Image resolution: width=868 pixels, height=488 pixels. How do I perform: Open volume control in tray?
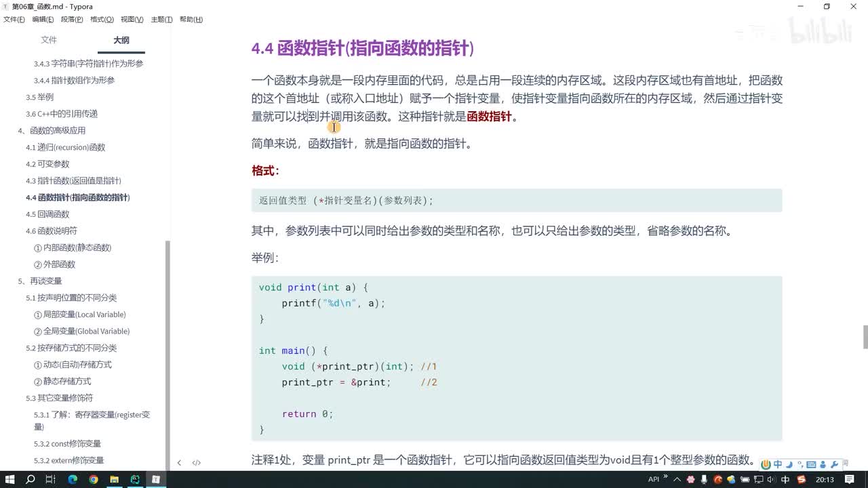pos(772,479)
